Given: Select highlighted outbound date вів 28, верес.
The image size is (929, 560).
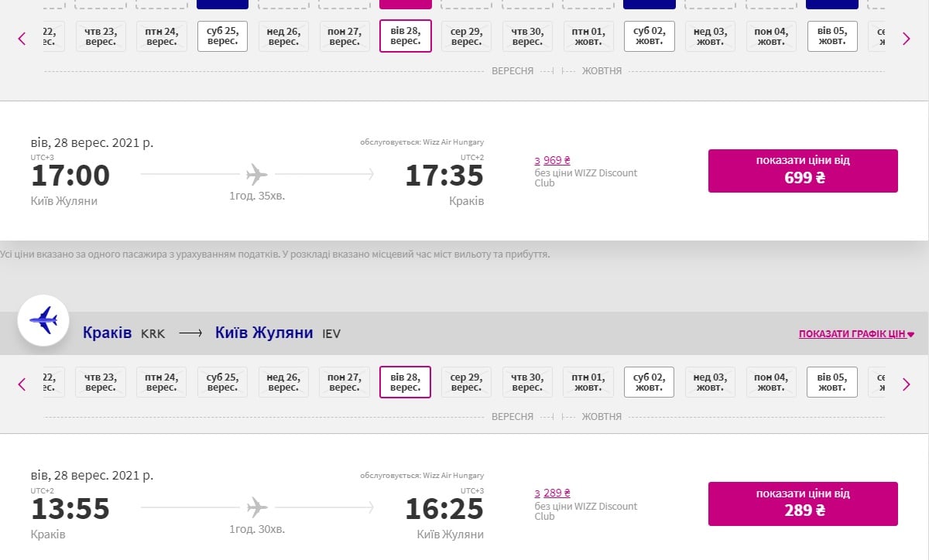Looking at the screenshot, I should pyautogui.click(x=406, y=36).
